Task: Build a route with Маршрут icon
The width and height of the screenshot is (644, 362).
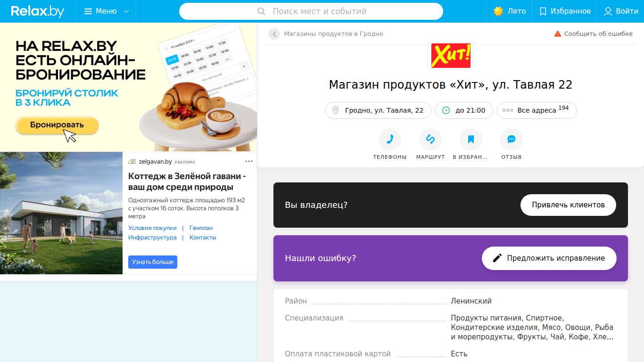Action: 430,140
